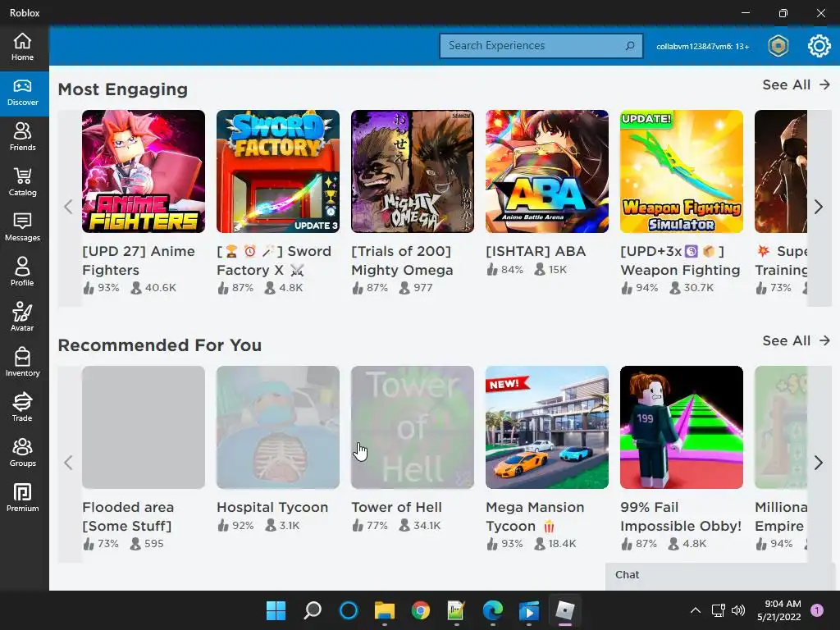Image resolution: width=840 pixels, height=630 pixels.
Task: Open the network tray icon
Action: (718, 610)
